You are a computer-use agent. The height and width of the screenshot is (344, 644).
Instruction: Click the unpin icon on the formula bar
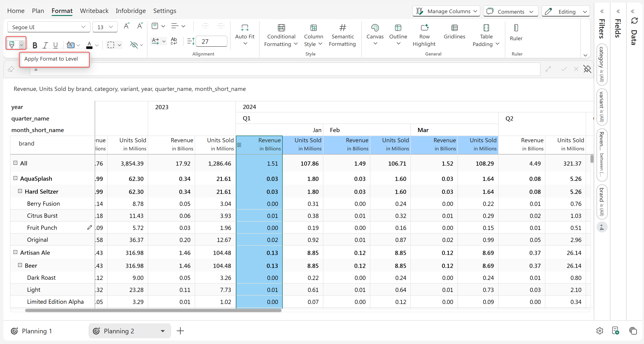pos(587,69)
